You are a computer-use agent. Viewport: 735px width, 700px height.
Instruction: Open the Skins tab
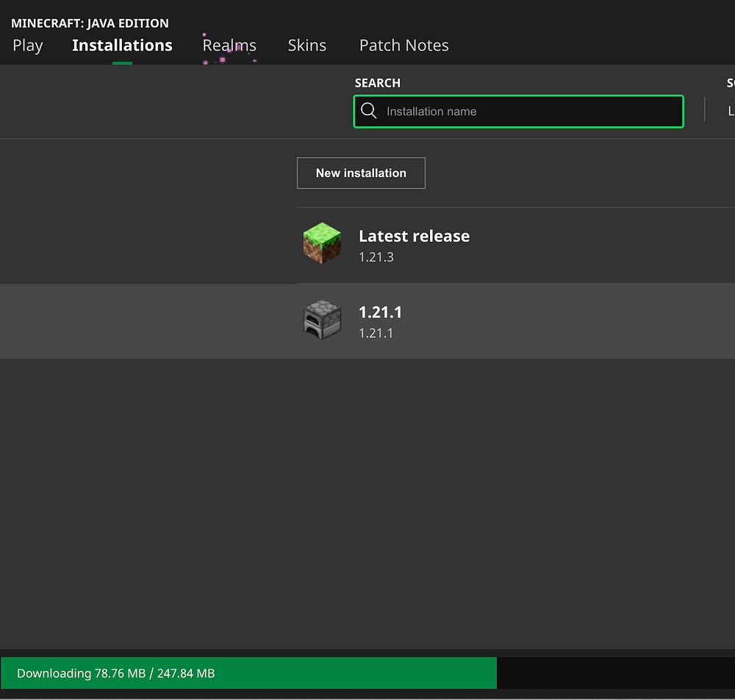[307, 45]
